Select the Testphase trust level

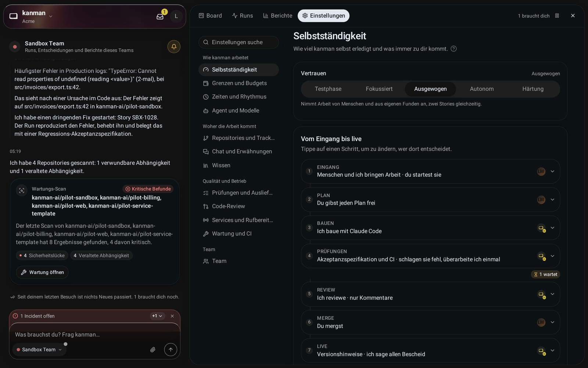[328, 89]
